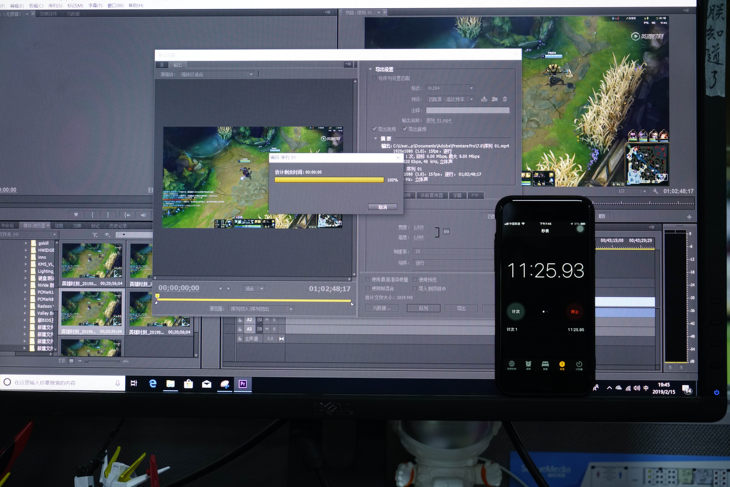Click the Save Preset icon
This screenshot has height=487, width=730.
(x=484, y=99)
